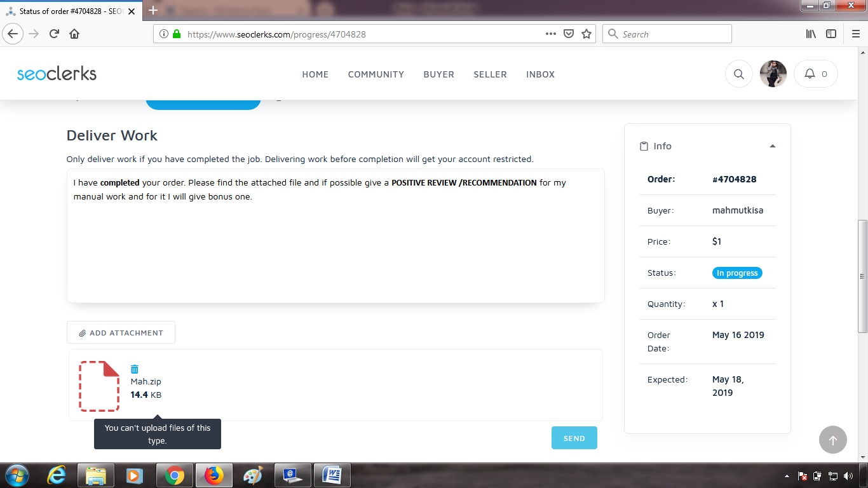The image size is (868, 488).
Task: Open the SELLER menu
Action: point(490,74)
